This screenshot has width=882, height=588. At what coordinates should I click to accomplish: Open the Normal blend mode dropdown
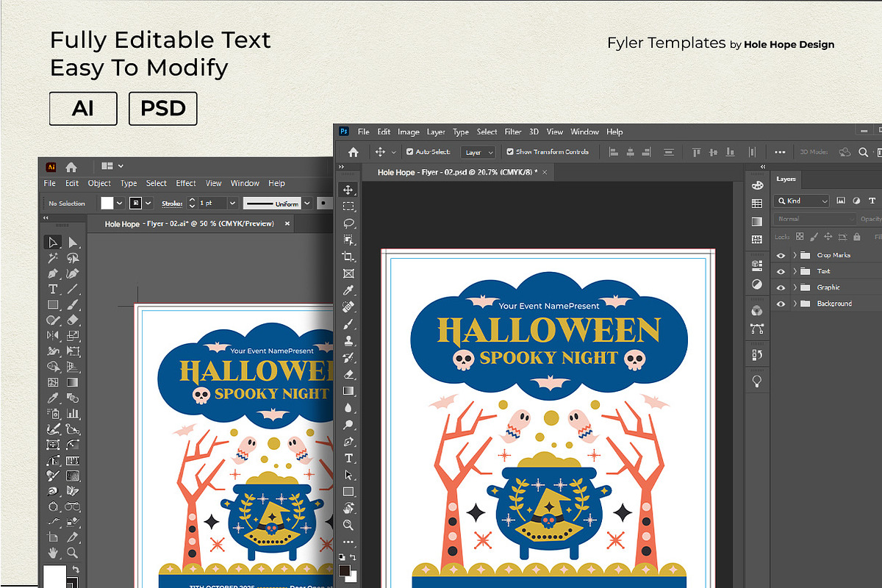815,219
